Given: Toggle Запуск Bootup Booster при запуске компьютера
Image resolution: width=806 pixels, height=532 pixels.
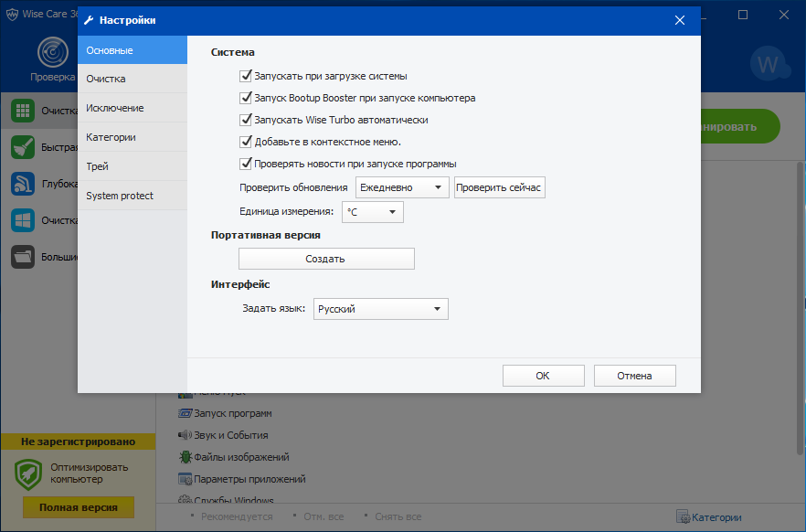Looking at the screenshot, I should pyautogui.click(x=246, y=98).
